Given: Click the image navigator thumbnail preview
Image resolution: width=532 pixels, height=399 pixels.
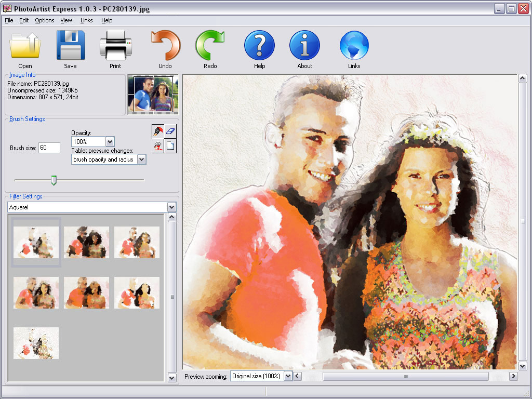Looking at the screenshot, I should (x=153, y=95).
